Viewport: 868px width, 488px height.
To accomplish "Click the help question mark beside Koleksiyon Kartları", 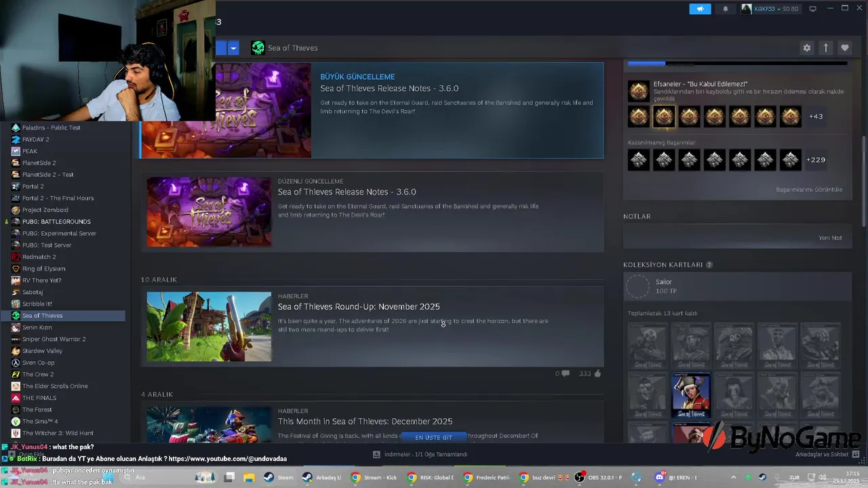I will click(x=709, y=265).
